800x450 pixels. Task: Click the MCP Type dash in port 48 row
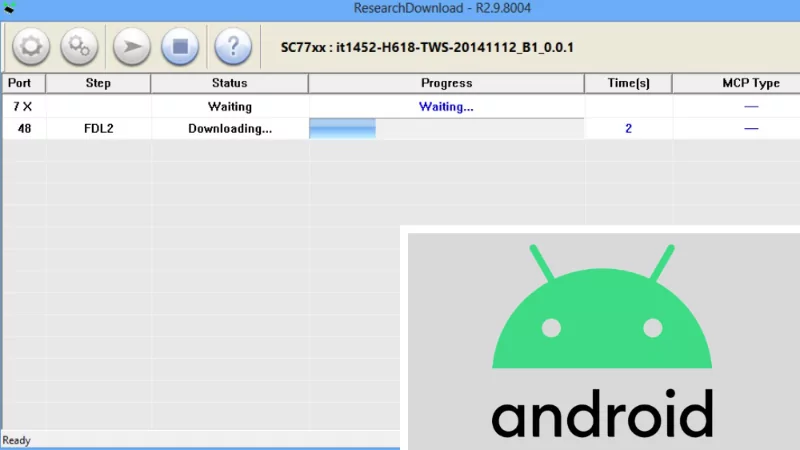coord(751,129)
